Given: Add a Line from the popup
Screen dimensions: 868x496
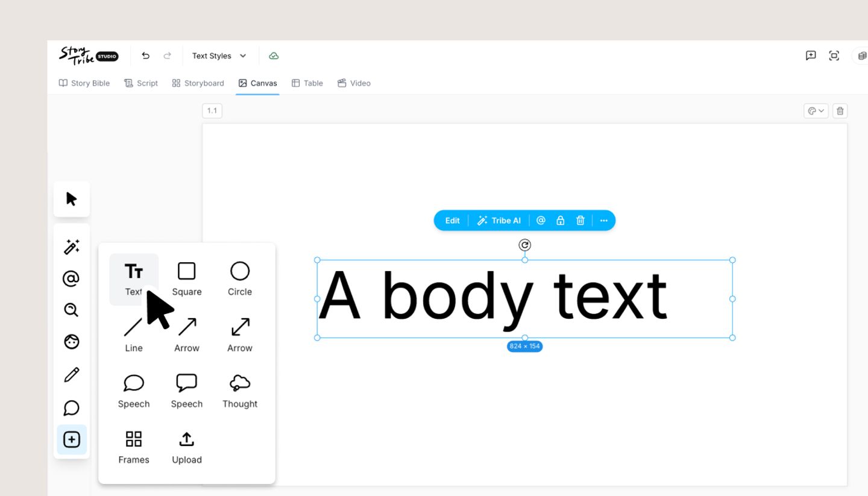Looking at the screenshot, I should 134,335.
